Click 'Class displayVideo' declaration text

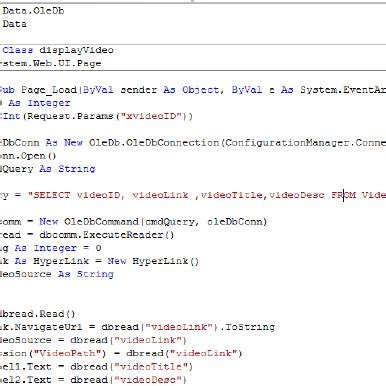click(58, 50)
